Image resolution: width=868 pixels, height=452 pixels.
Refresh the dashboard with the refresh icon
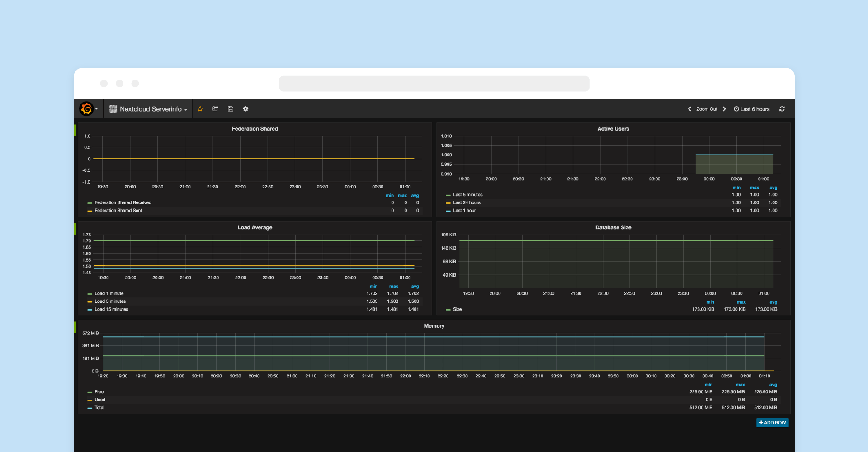point(782,109)
